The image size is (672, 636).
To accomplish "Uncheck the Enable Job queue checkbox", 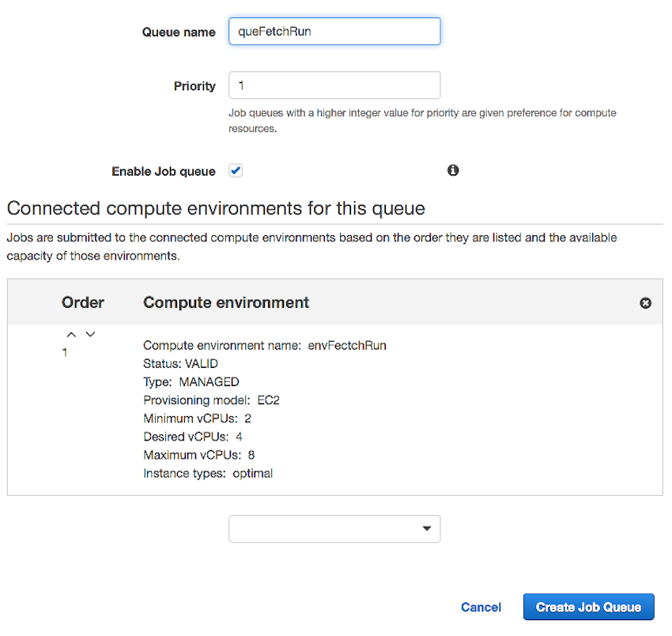I will coord(236,170).
